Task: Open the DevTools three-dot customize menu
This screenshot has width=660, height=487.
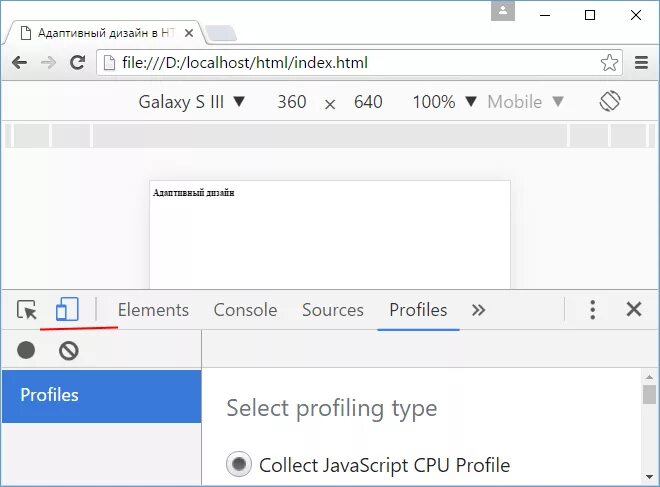Action: coord(593,310)
